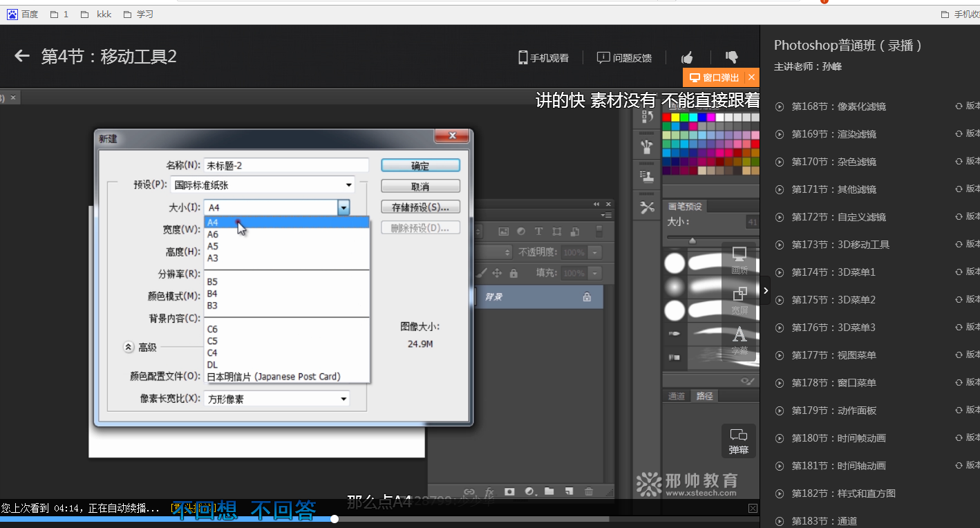Open 手机观看 mobile viewing option
The height and width of the screenshot is (528, 980).
544,58
